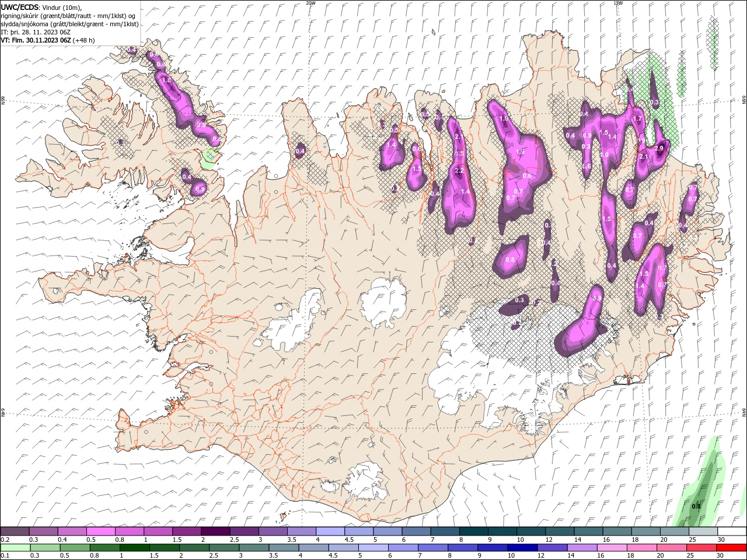Select the pink rain swatch from 18 to 20
Image resolution: width=747 pixels, height=560 pixels.
click(x=641, y=548)
